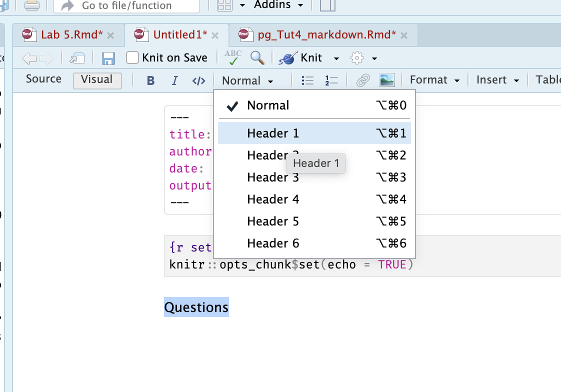This screenshot has width=561, height=392.
Task: Click the inline code formatting icon
Action: point(199,80)
